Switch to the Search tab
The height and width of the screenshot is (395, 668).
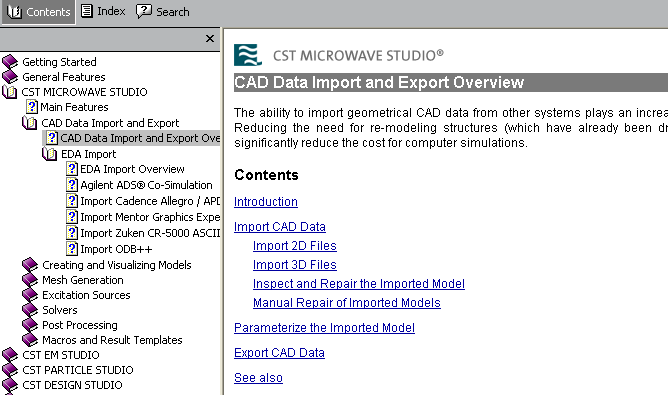(x=163, y=12)
